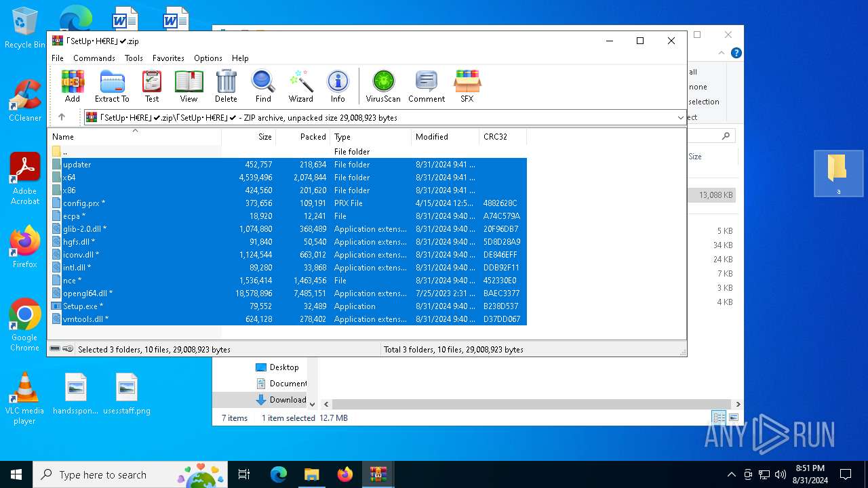Sort list by Modified column

pyautogui.click(x=446, y=137)
